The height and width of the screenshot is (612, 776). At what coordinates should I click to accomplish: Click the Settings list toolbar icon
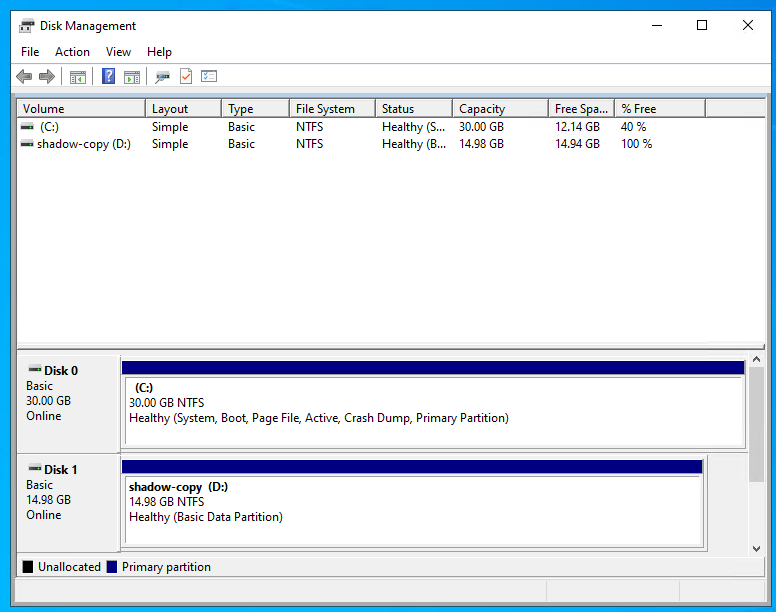coord(209,76)
